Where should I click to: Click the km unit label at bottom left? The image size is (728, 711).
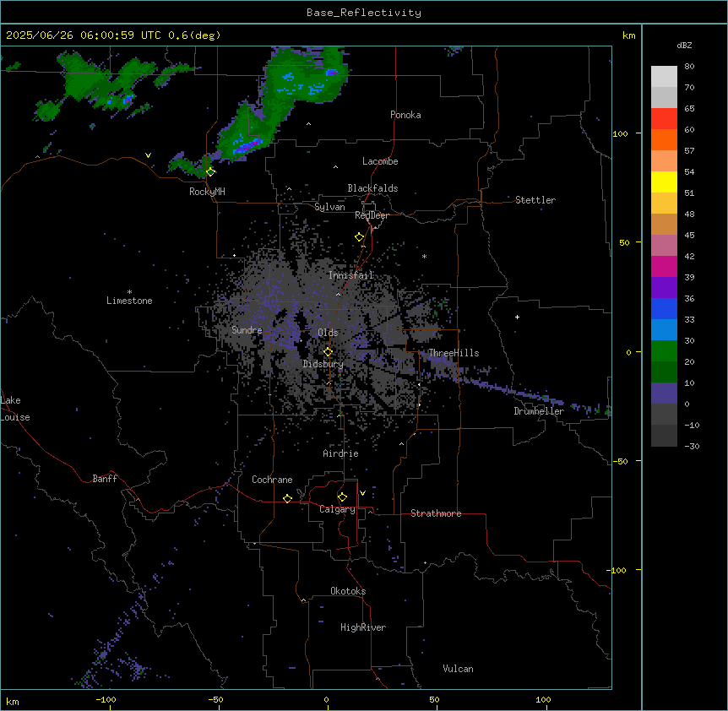13,701
